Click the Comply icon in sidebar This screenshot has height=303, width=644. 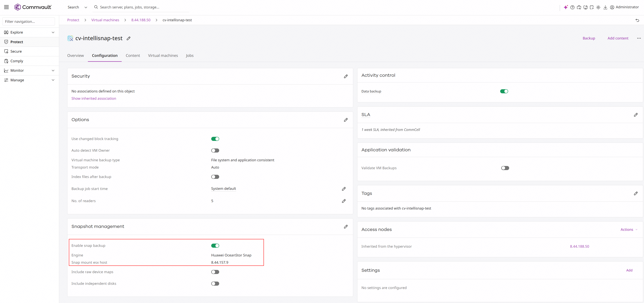6,61
